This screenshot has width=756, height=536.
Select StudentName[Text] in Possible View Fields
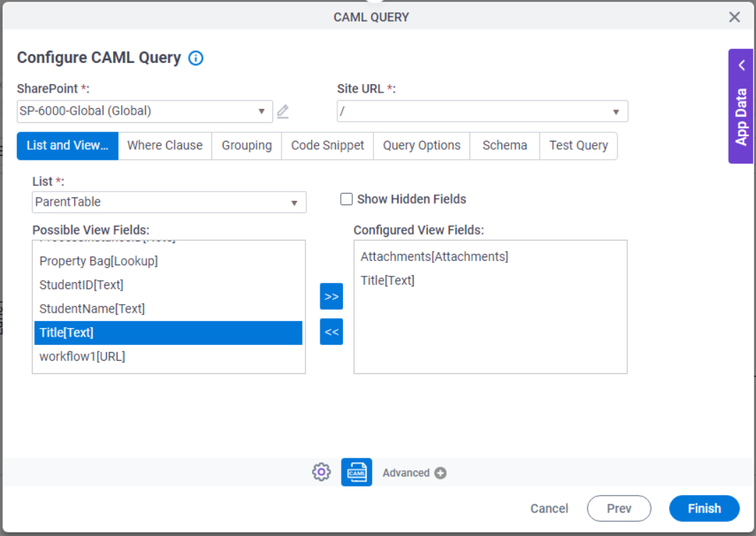[x=92, y=309]
